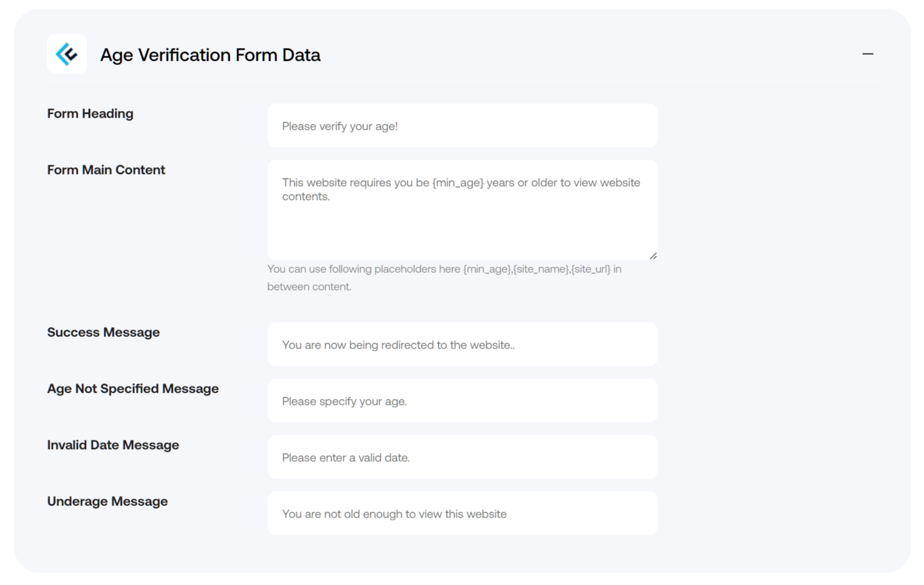Click the 'Success Message' label

pyautogui.click(x=103, y=332)
